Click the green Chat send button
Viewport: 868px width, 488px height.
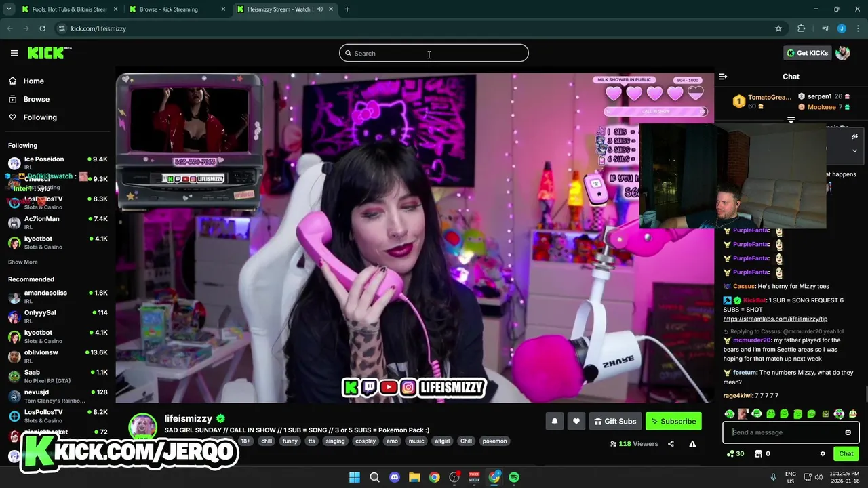[x=846, y=454]
